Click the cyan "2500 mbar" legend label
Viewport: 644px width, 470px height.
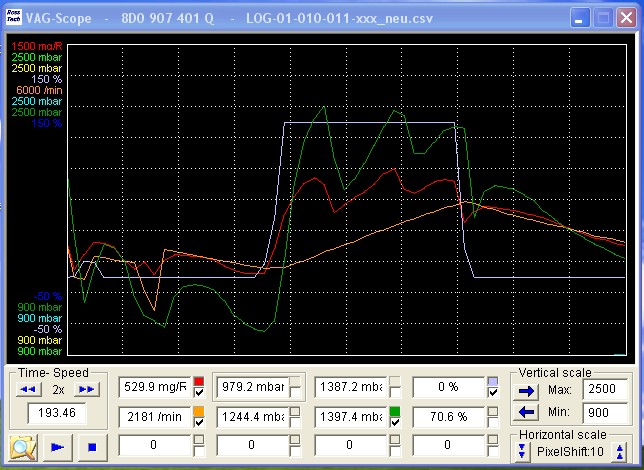point(37,101)
